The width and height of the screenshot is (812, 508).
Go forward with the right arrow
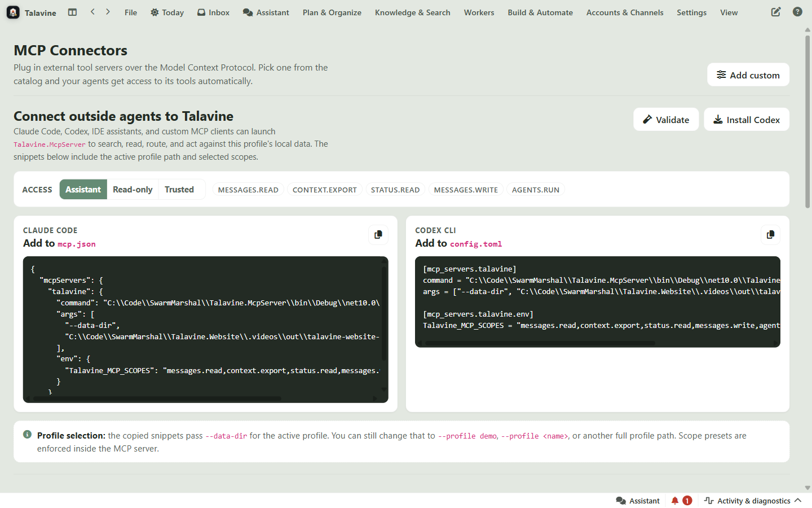click(x=108, y=12)
